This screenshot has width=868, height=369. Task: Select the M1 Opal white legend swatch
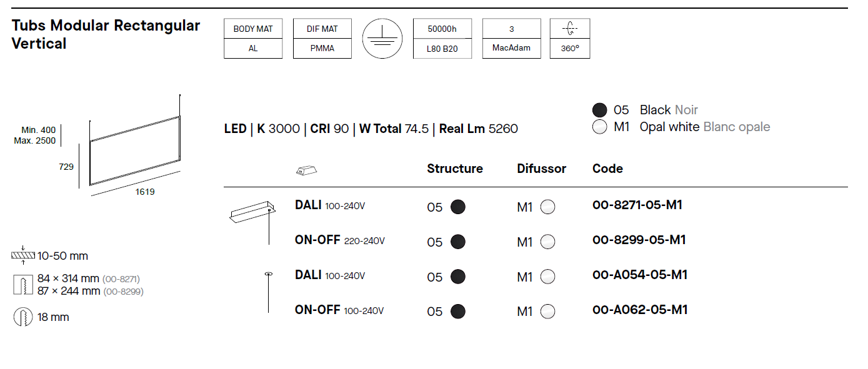[600, 127]
